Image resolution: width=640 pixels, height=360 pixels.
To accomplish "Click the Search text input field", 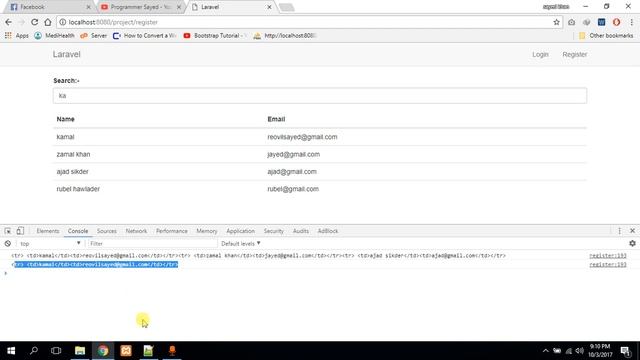I will pyautogui.click(x=320, y=96).
